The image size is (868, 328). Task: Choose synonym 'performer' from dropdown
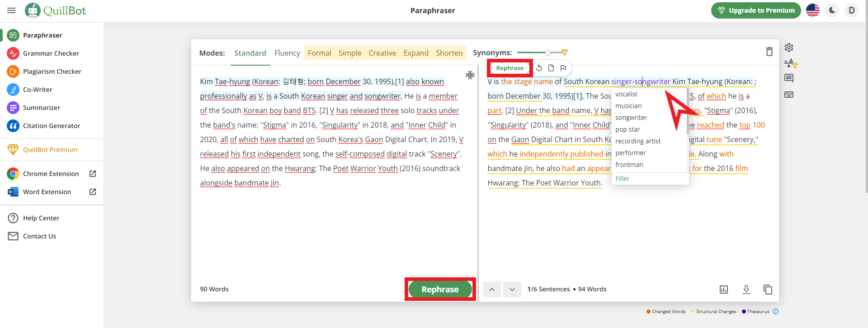tap(631, 153)
